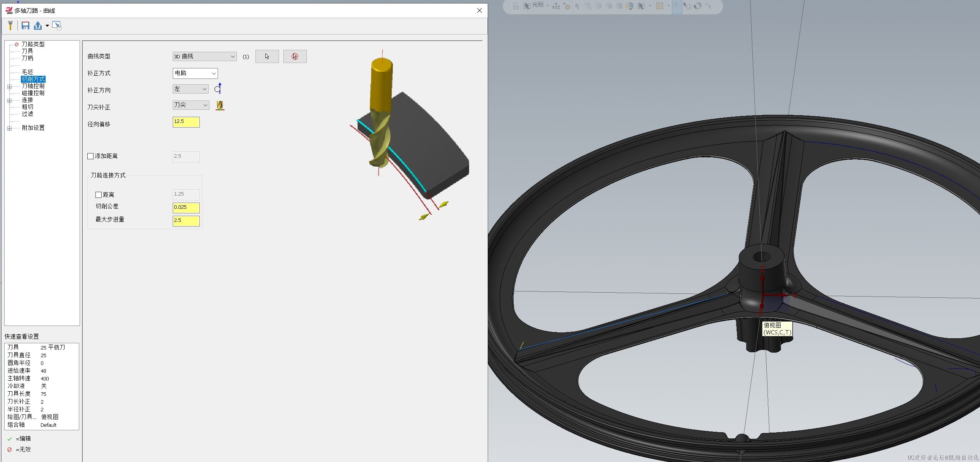Click the hide dialog window icon

tap(57, 26)
